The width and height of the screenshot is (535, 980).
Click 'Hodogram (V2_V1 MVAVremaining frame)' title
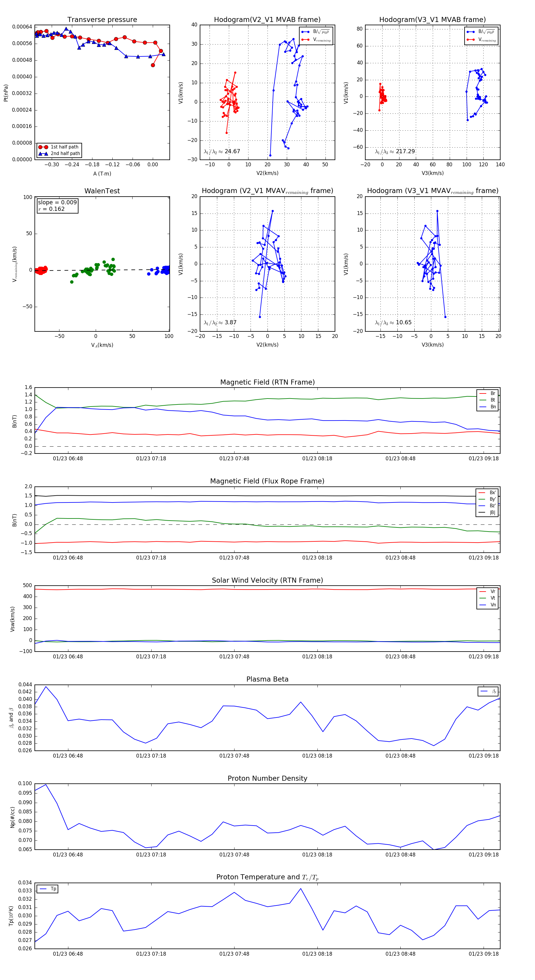coord(267,191)
